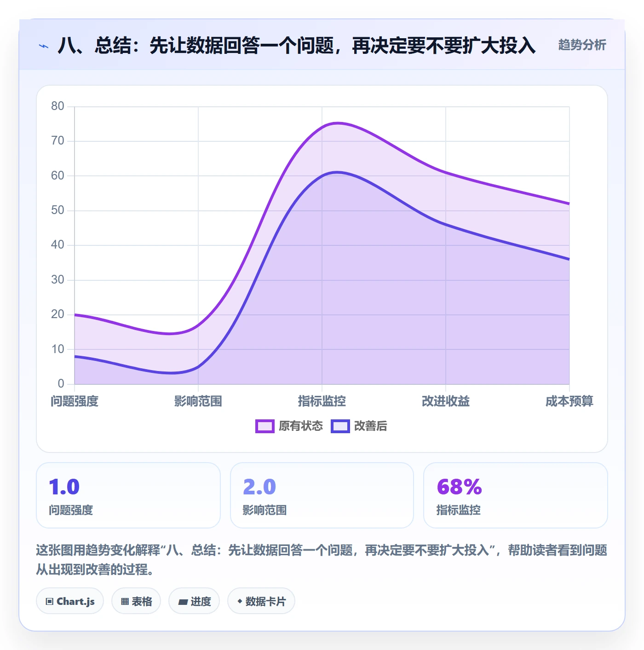Click the purple line endpoint at 成本预算
The width and height of the screenshot is (644, 650).
tap(569, 203)
